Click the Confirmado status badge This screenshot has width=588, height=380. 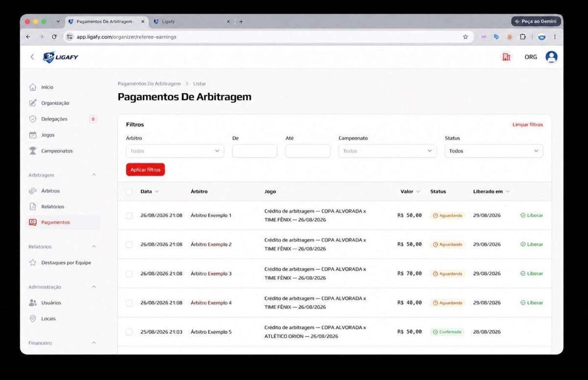[x=447, y=332]
